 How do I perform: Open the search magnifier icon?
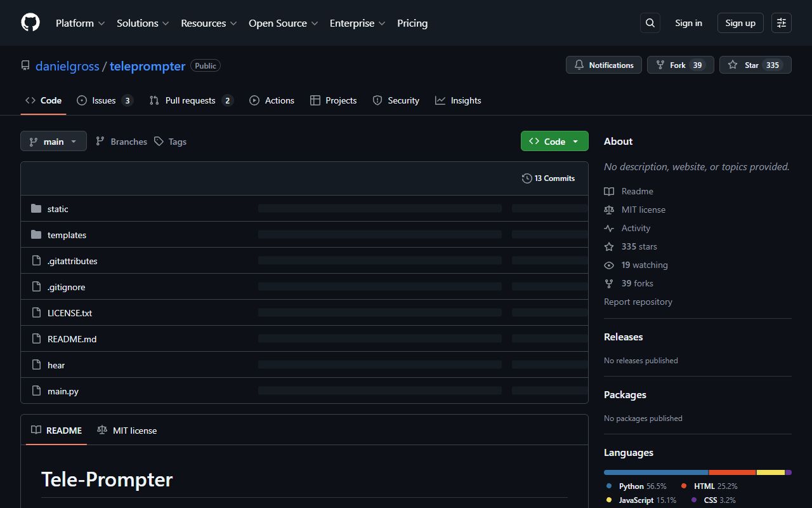coord(650,23)
